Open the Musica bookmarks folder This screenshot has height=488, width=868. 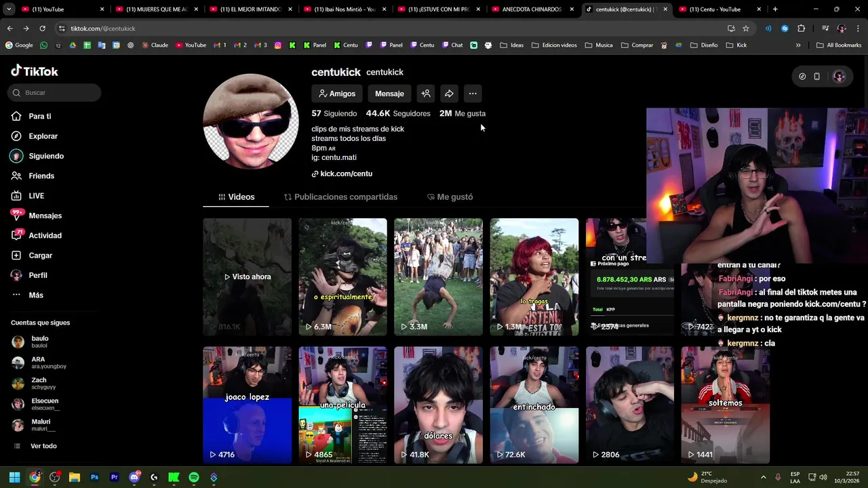pyautogui.click(x=599, y=45)
